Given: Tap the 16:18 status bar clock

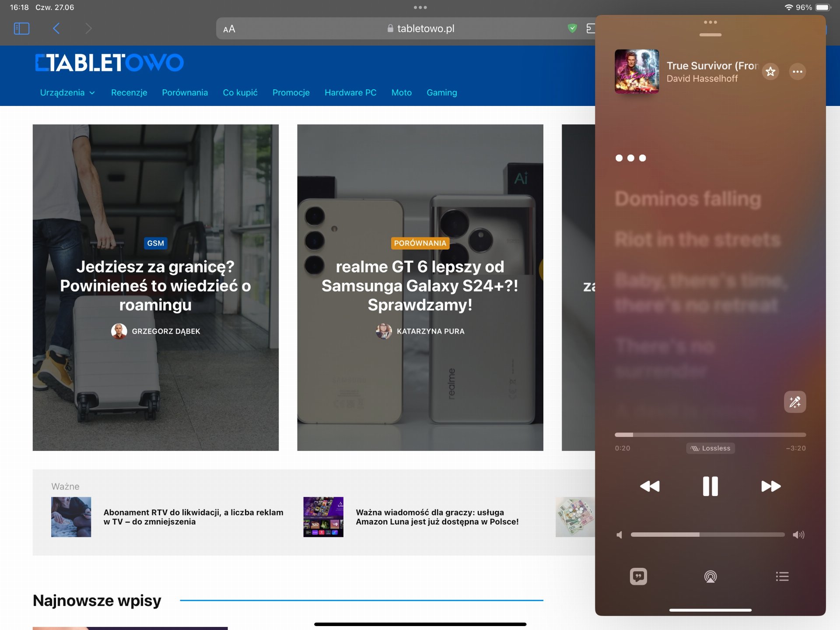Looking at the screenshot, I should 19,7.
